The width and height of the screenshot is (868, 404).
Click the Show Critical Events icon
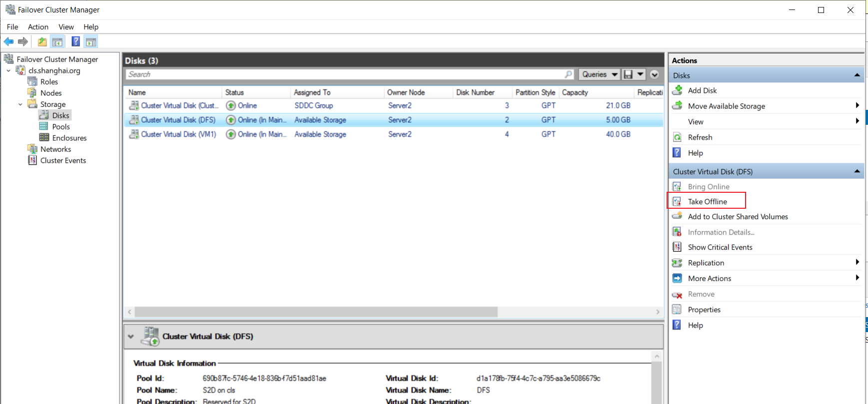coord(677,247)
